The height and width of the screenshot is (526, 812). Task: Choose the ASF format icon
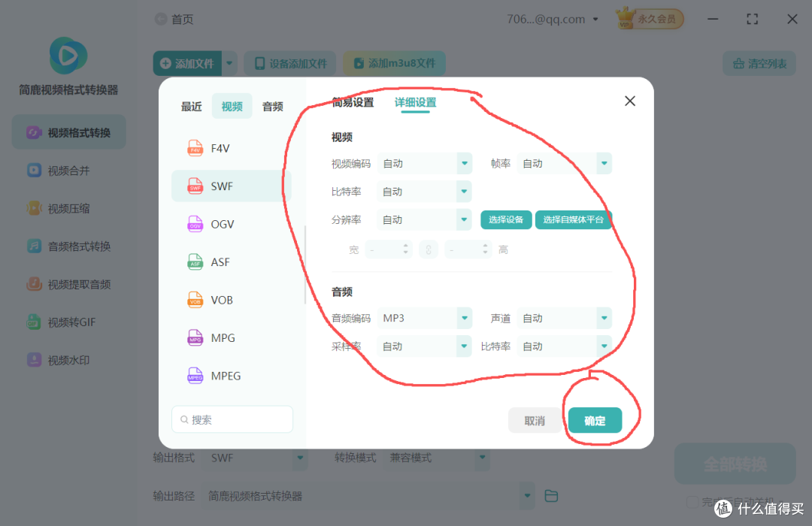(195, 262)
